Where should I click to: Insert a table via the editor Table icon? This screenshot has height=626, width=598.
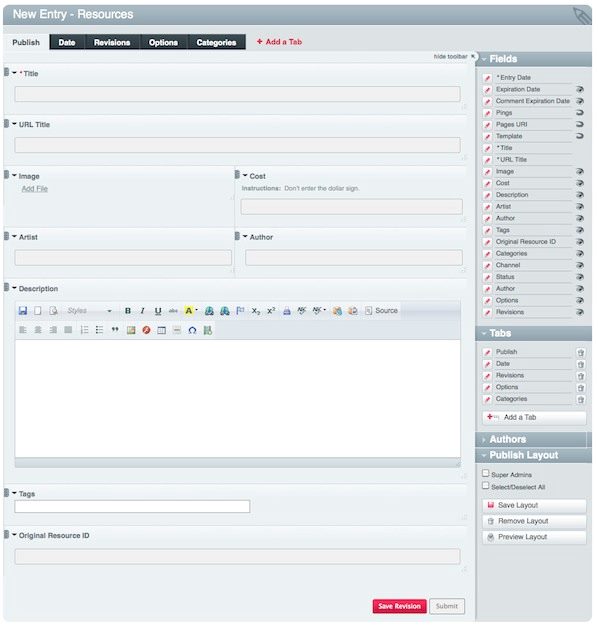[x=161, y=330]
